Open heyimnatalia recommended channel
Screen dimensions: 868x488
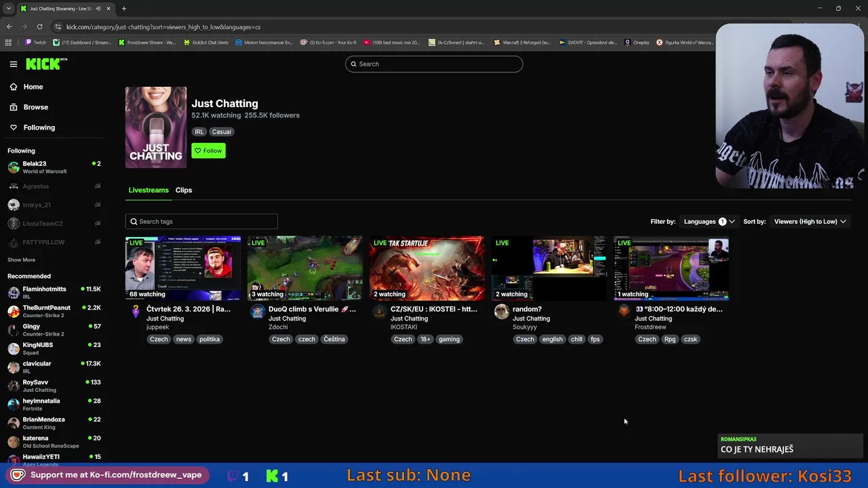point(54,404)
